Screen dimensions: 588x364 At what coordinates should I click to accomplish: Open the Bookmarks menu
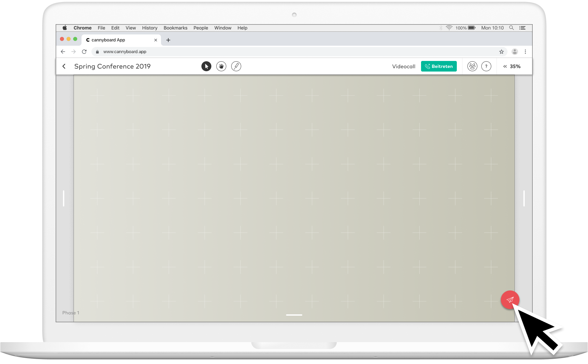(176, 28)
